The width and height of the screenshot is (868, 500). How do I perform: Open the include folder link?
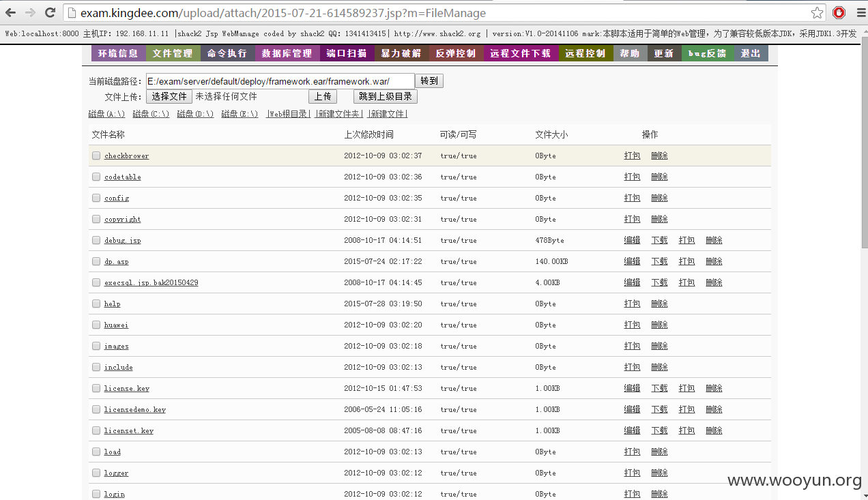[x=118, y=368]
